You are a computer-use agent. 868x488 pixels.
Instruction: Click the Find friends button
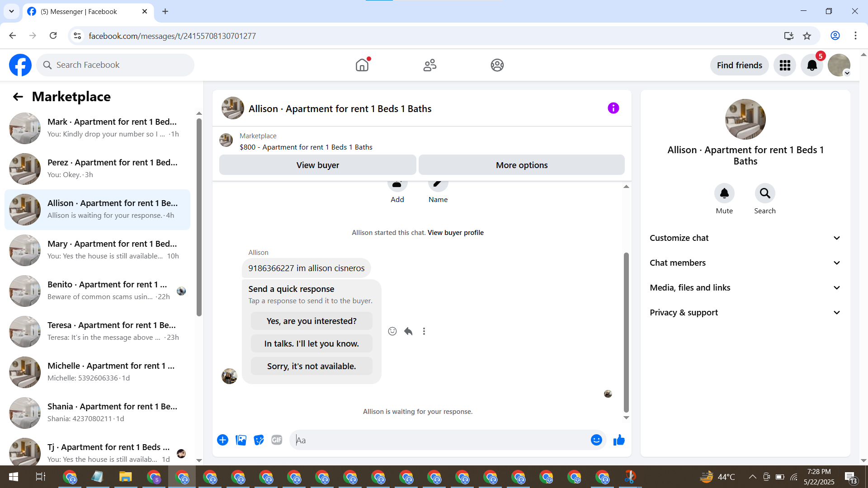click(x=739, y=65)
